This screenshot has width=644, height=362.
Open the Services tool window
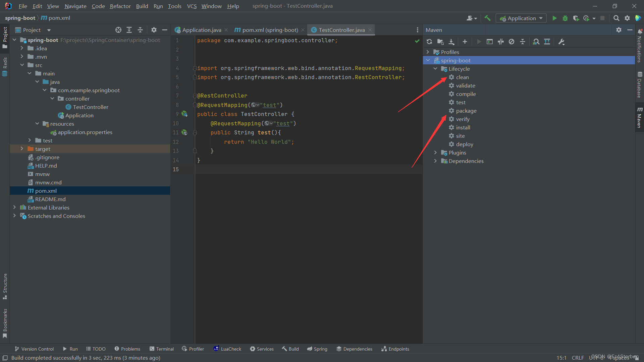point(262,349)
